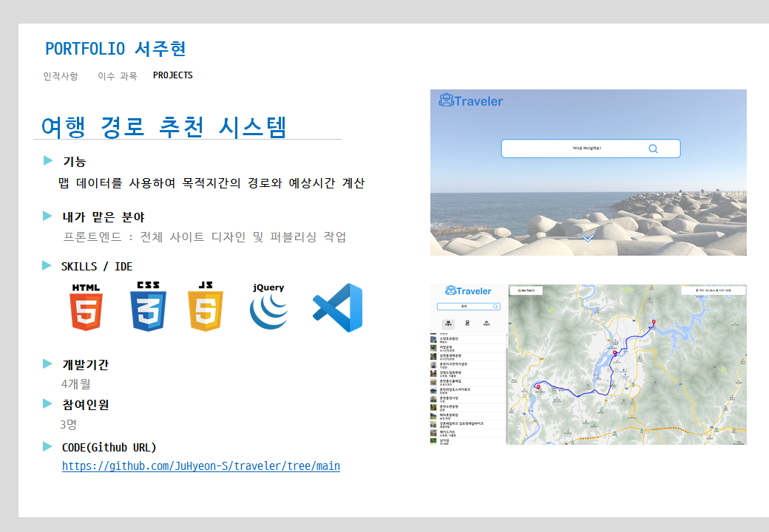This screenshot has height=532, width=769.
Task: Click the Traveler logo on the beach screenshot
Action: (471, 100)
